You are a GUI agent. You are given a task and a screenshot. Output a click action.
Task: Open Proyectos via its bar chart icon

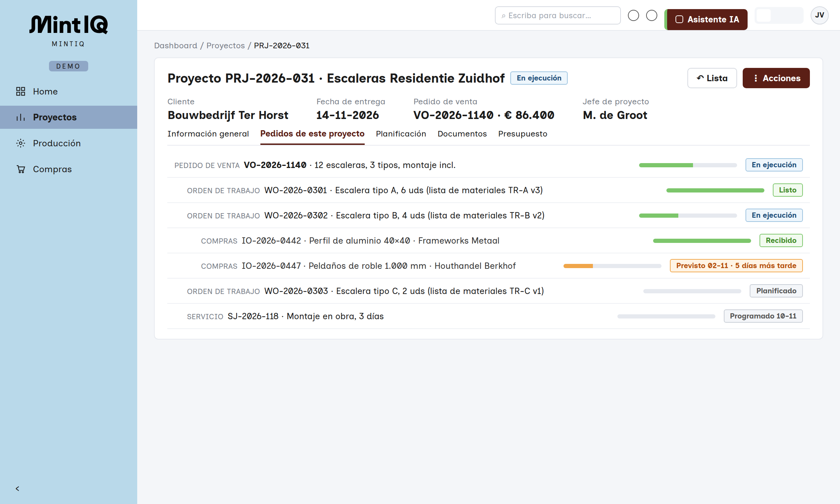click(21, 117)
